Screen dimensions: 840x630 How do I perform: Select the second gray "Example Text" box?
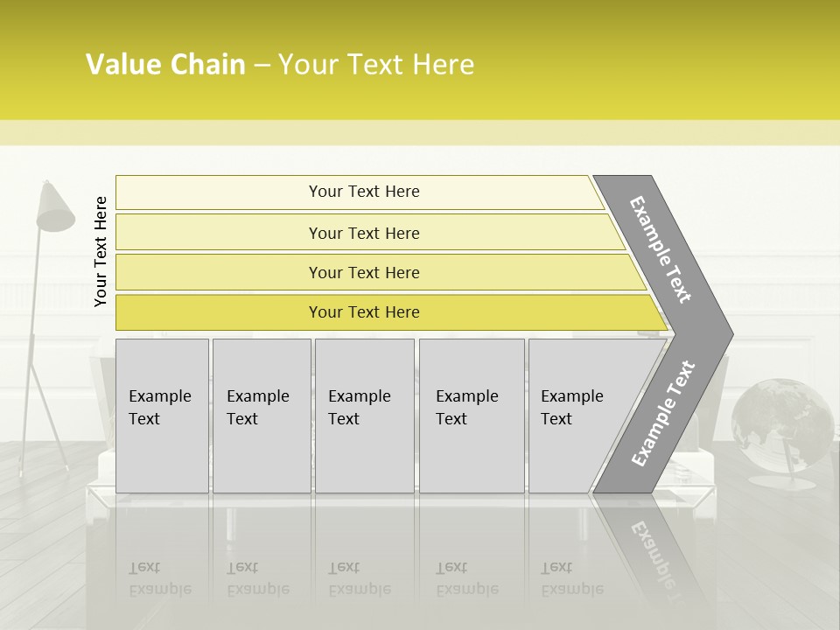click(261, 415)
